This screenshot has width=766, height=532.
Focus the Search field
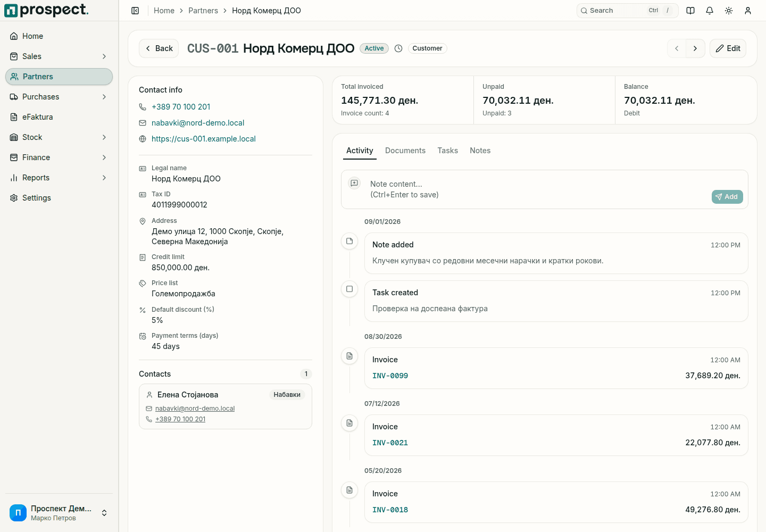(627, 11)
